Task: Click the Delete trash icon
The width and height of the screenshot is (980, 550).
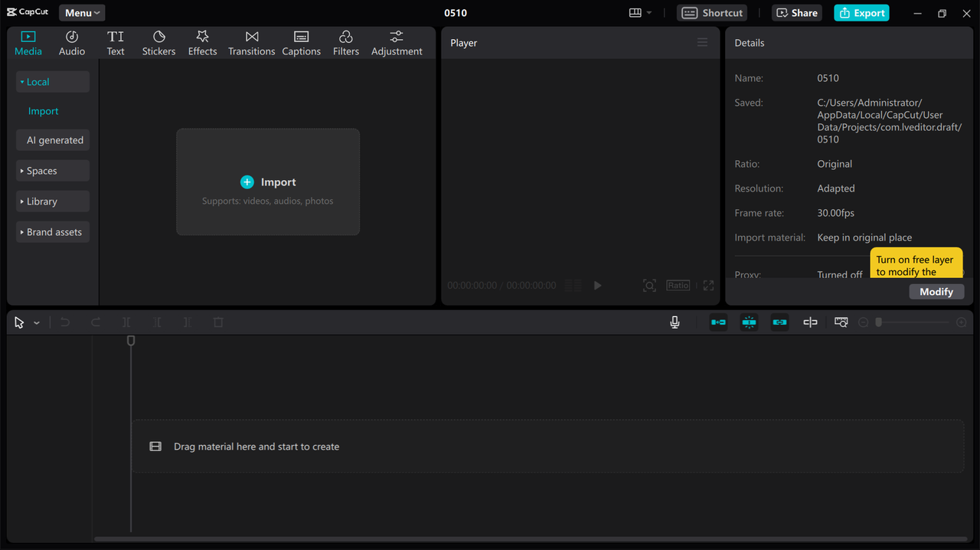Action: (x=218, y=322)
